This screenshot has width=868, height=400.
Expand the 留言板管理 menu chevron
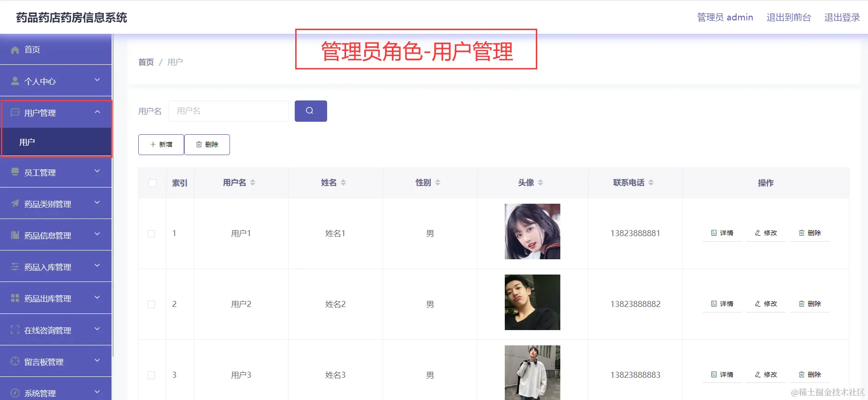pos(97,361)
